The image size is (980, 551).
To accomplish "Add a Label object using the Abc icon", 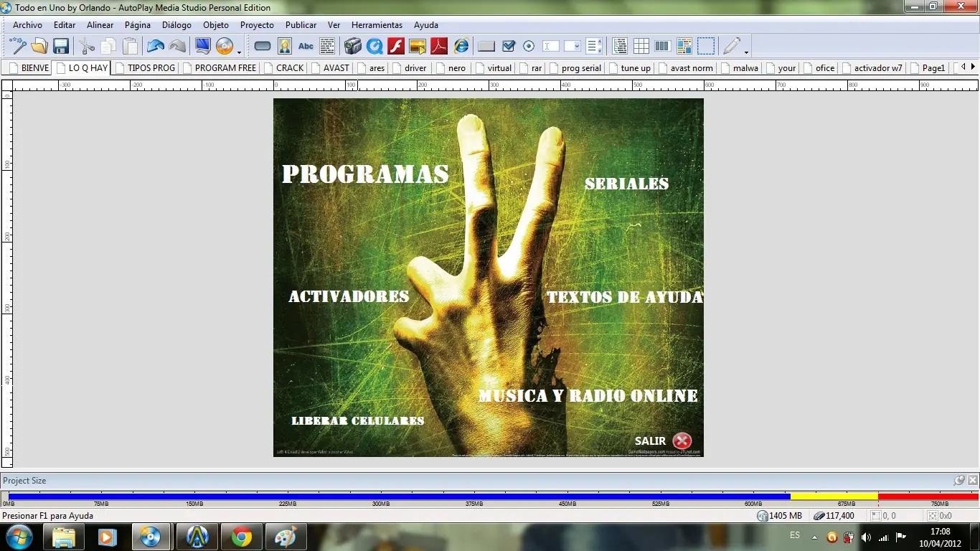I will pyautogui.click(x=306, y=46).
